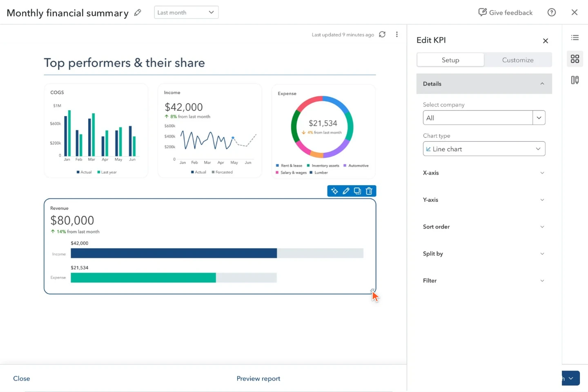Duplicate the Revenue KPI card
588x392 pixels.
click(x=357, y=191)
